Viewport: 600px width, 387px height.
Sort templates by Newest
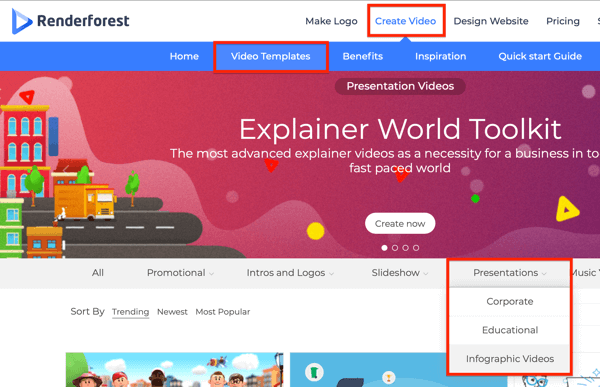(172, 312)
